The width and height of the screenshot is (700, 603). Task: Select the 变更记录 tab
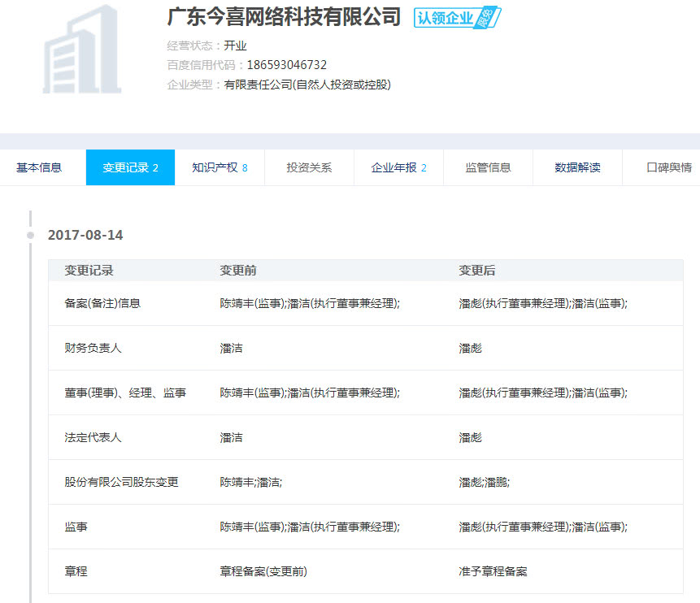[x=130, y=167]
